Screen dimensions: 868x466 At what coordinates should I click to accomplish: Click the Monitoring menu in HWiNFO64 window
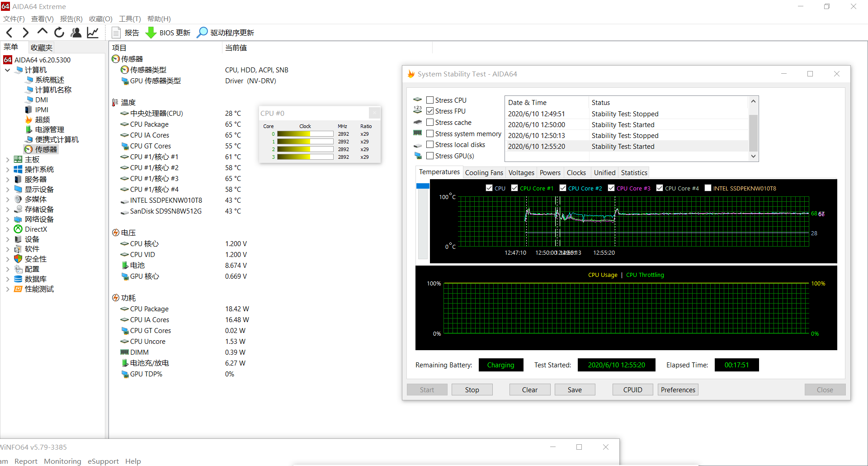(62, 461)
